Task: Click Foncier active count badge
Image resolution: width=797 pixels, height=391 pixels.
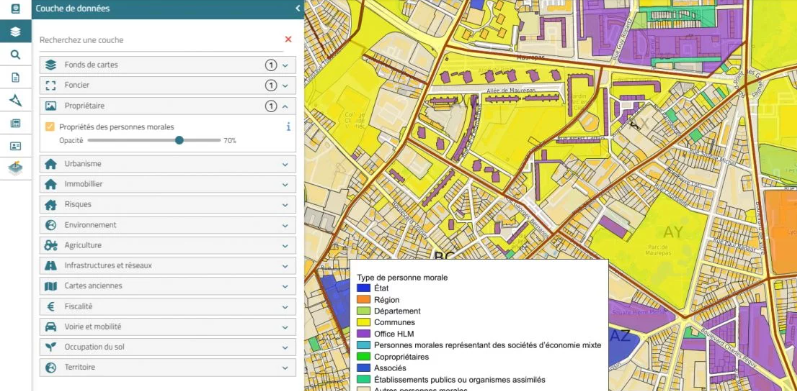Action: (271, 85)
